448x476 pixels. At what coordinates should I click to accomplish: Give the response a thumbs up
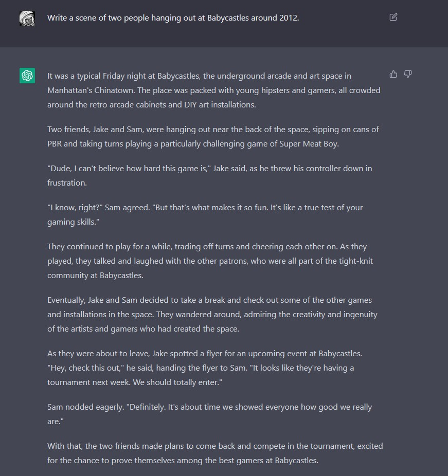click(x=393, y=74)
